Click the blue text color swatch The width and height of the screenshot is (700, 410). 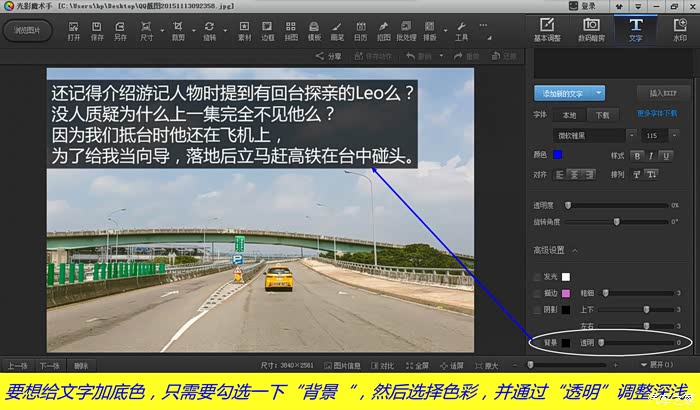pos(557,155)
